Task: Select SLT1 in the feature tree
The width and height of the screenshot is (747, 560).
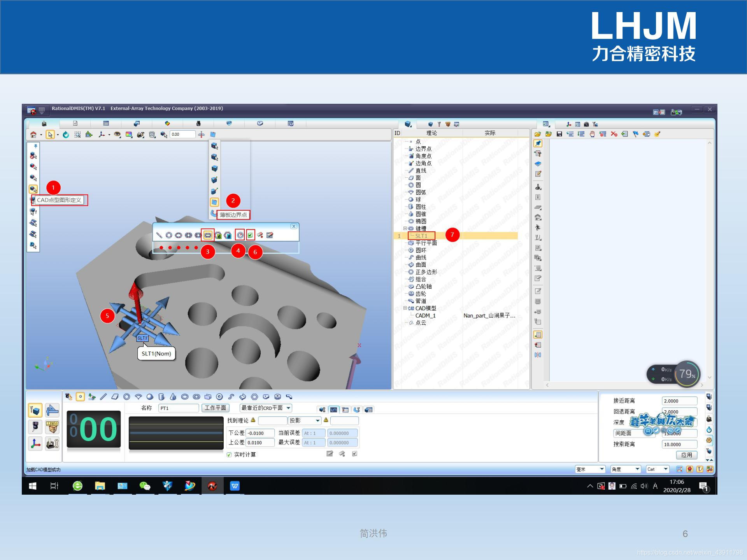Action: pos(421,236)
